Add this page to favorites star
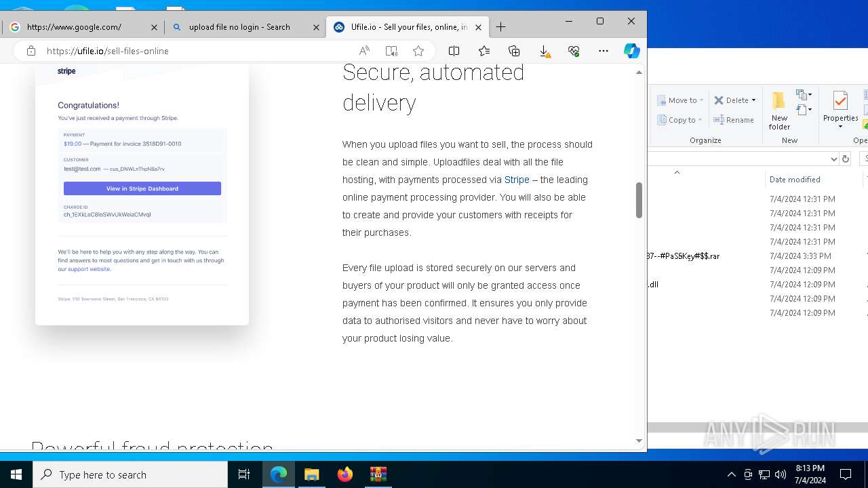The image size is (868, 488). 418,51
